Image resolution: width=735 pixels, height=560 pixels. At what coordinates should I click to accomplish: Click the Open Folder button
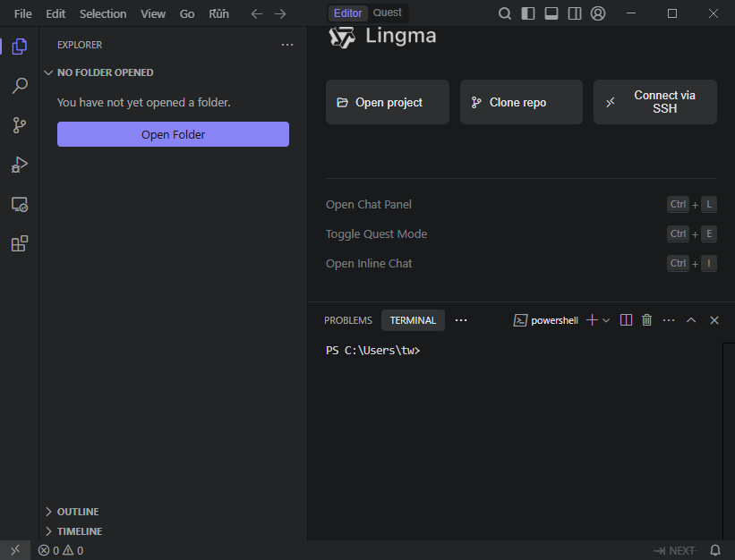click(x=173, y=134)
